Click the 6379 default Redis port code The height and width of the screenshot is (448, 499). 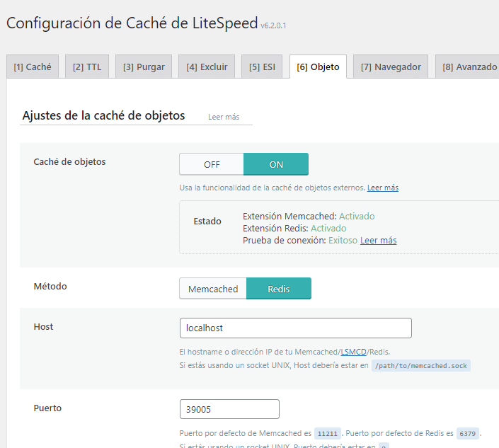467,433
